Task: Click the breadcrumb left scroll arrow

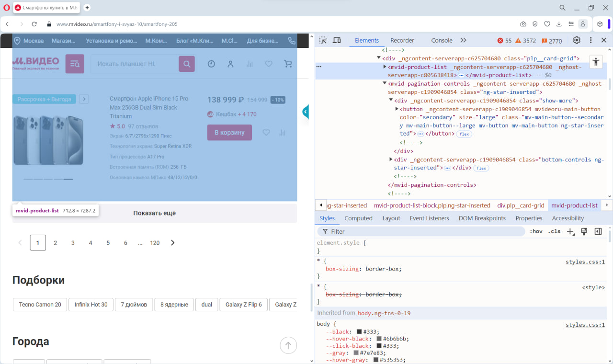Action: click(320, 205)
